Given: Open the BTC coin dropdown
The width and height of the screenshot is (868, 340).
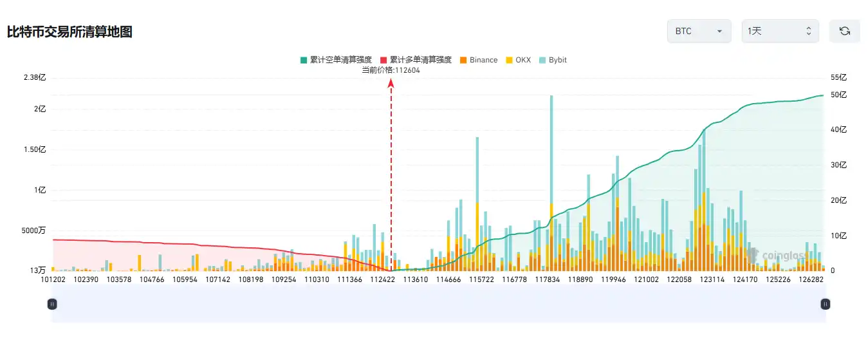Looking at the screenshot, I should 699,31.
